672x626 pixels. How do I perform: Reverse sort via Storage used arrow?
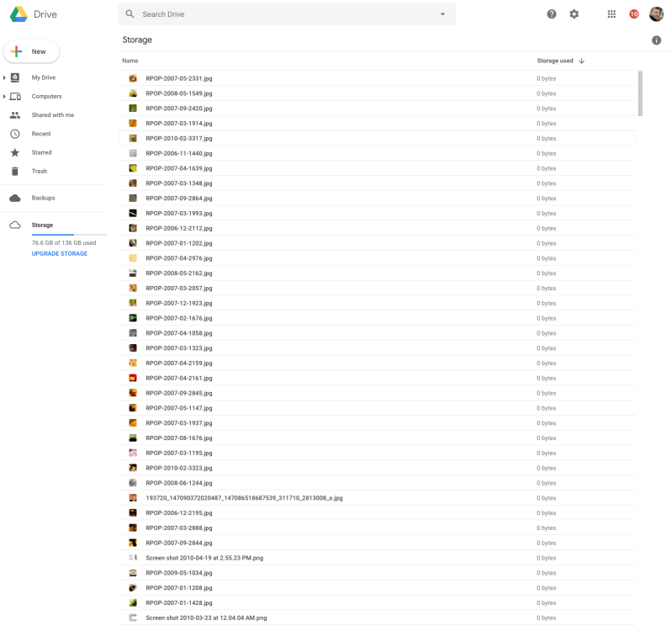[x=581, y=61]
